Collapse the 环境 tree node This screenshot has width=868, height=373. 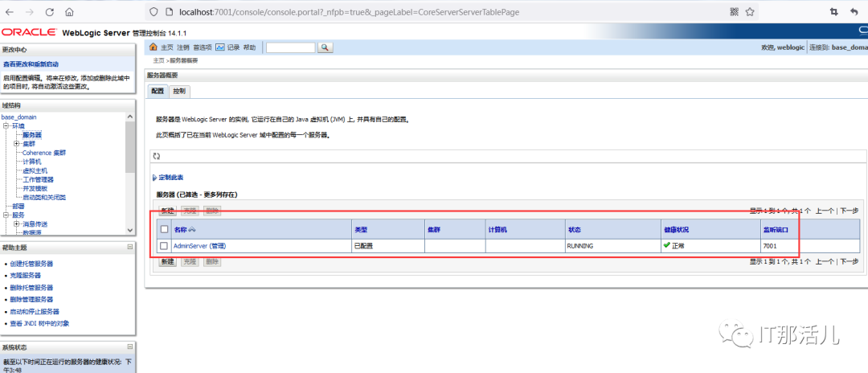coord(6,126)
